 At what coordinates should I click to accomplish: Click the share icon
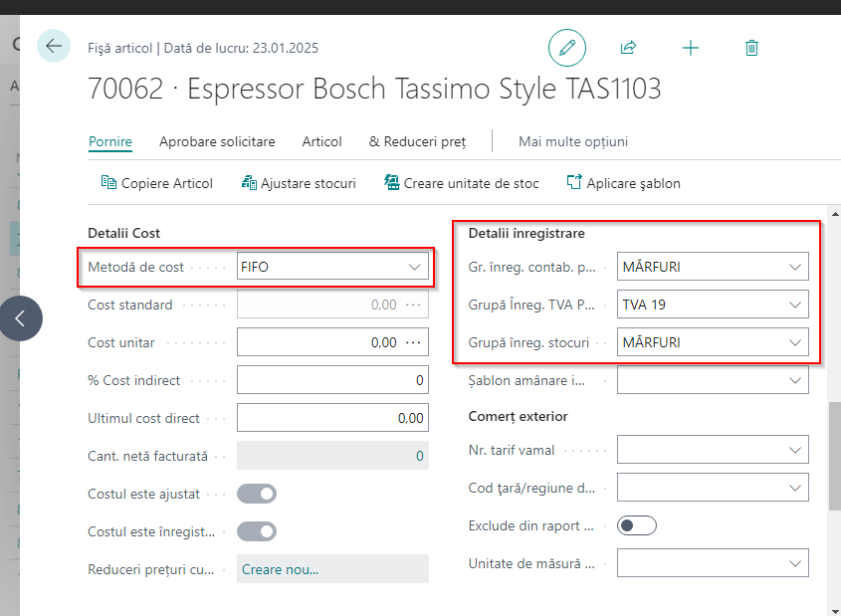[x=628, y=47]
